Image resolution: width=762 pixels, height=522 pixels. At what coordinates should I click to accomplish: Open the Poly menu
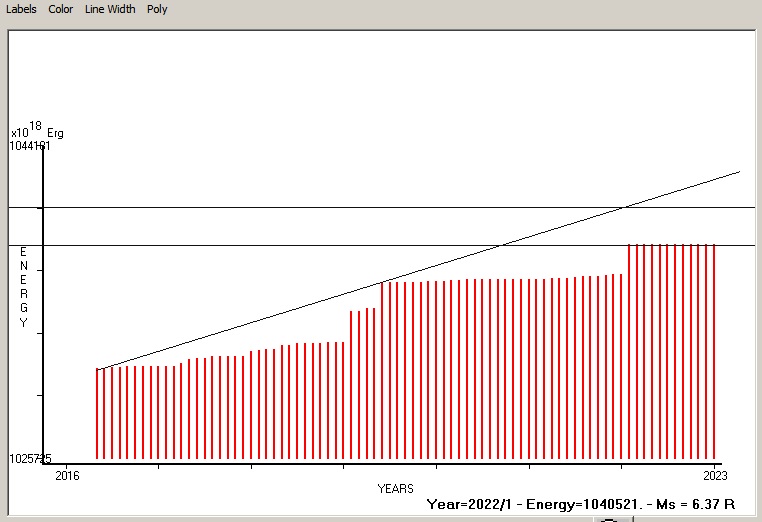point(157,9)
